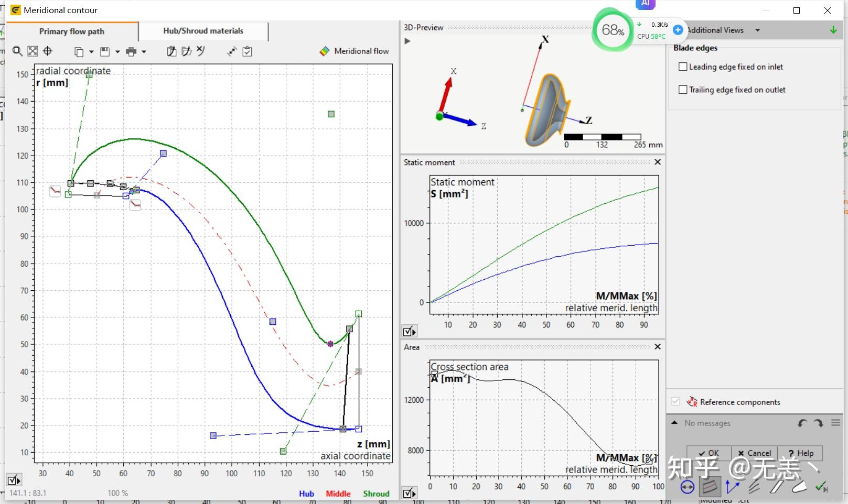Click the hub inlet curve-type icon
The height and width of the screenshot is (504, 848).
[55, 191]
